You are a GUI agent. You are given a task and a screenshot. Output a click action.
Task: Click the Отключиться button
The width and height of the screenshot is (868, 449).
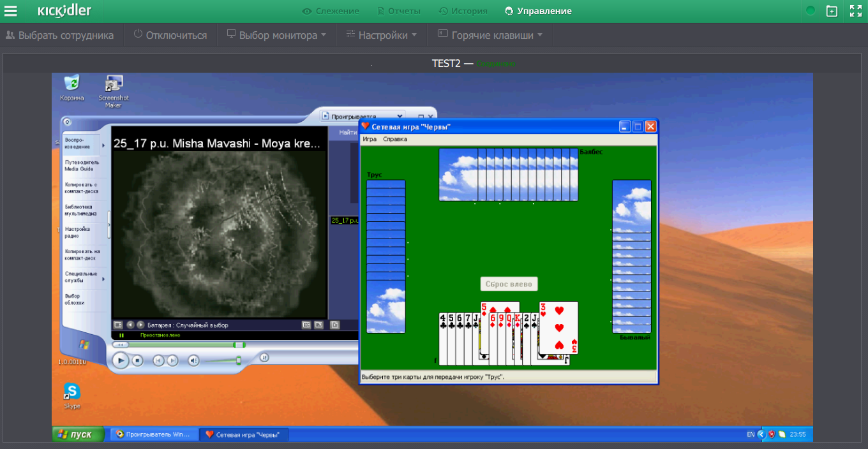(x=170, y=35)
